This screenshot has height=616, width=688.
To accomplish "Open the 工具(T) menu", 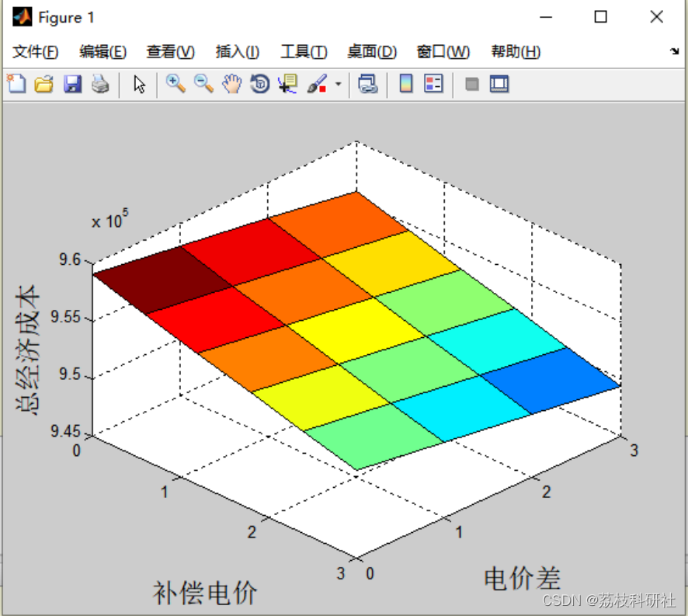I will [x=304, y=52].
